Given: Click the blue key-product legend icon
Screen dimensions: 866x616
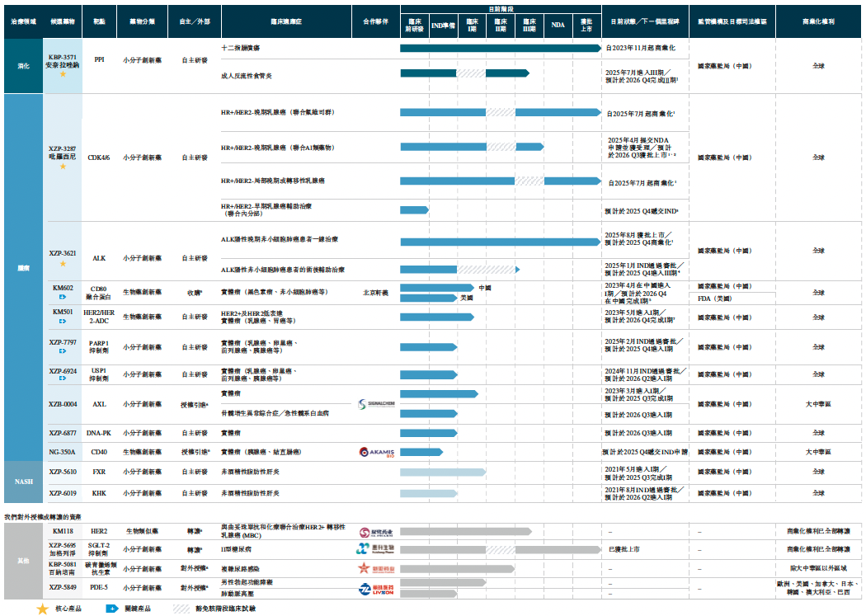Looking at the screenshot, I should pos(111,609).
